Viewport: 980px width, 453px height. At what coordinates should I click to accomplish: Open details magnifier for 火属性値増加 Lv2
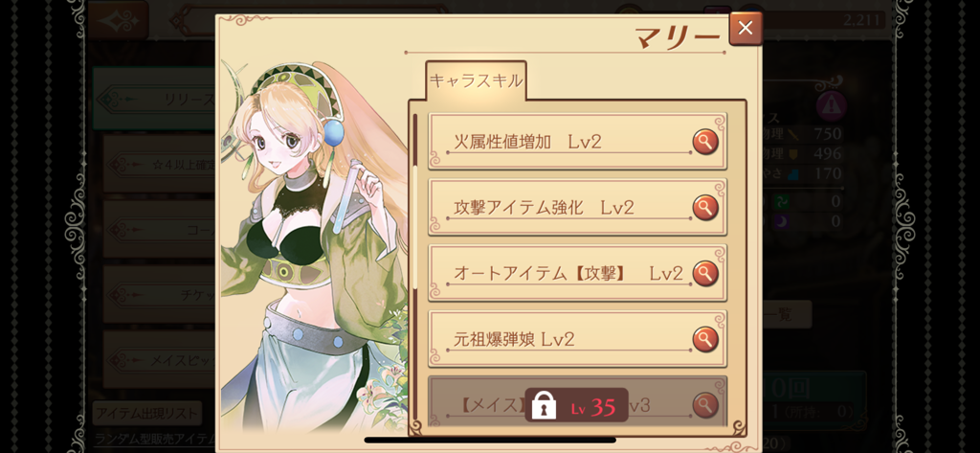point(705,142)
